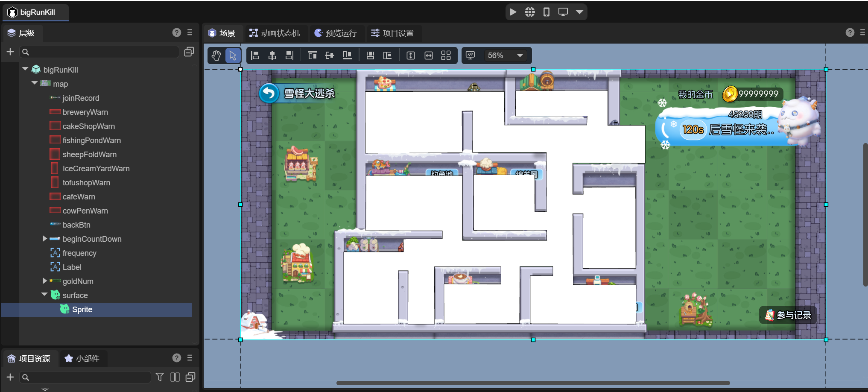This screenshot has width=868, height=392.
Task: Expand the beginCountDown node
Action: [45, 239]
